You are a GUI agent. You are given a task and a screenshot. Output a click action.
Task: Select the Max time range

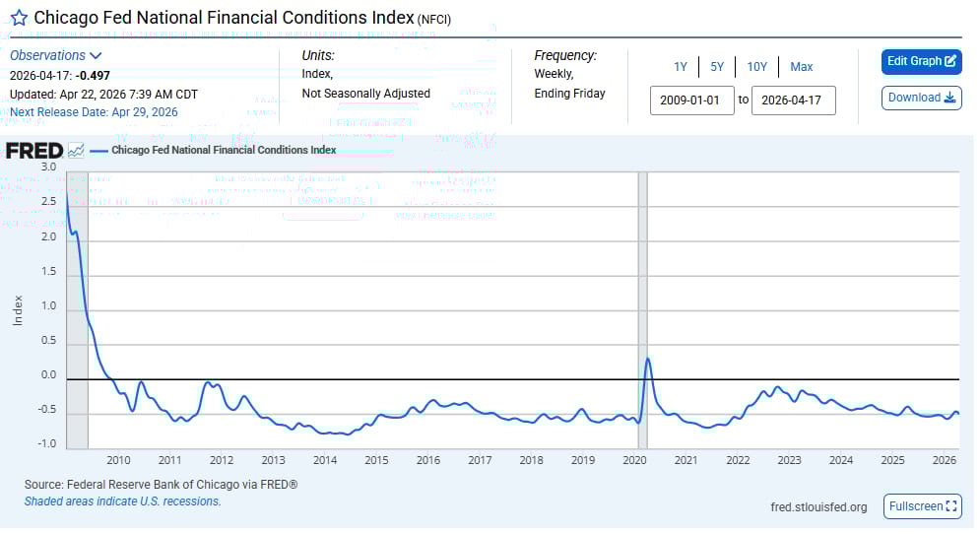tap(802, 67)
